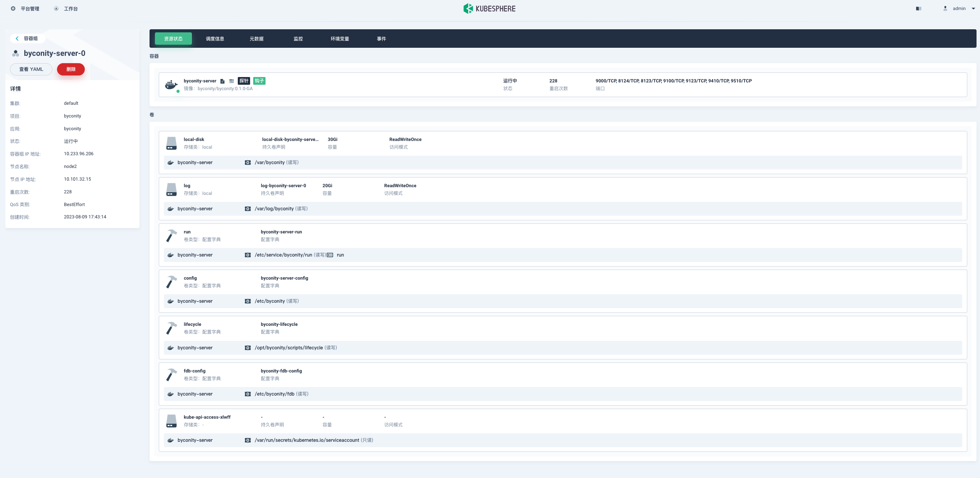Click mount icon before /var/log/byconity path
Viewport: 980px width, 478px height.
(248, 209)
